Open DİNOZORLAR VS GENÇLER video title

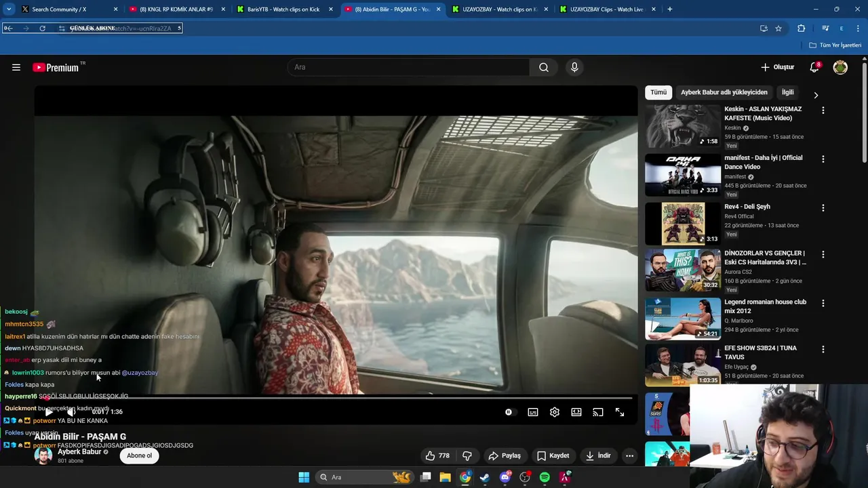[765, 258]
